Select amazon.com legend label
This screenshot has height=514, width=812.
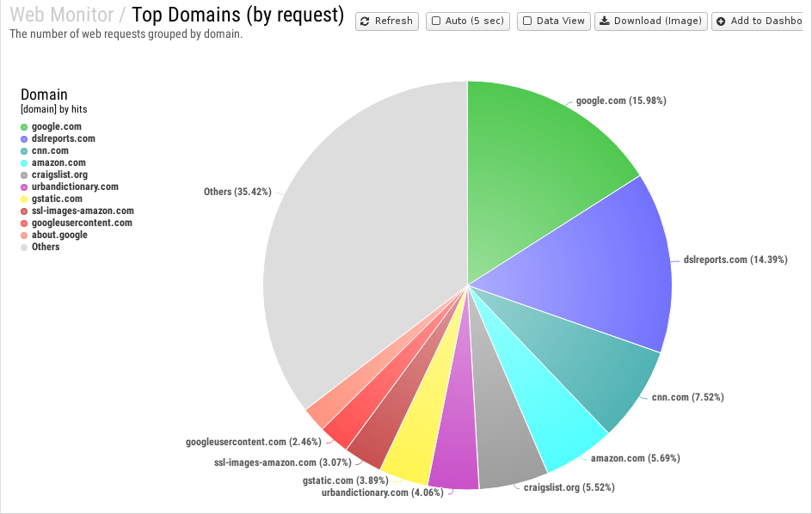point(58,162)
